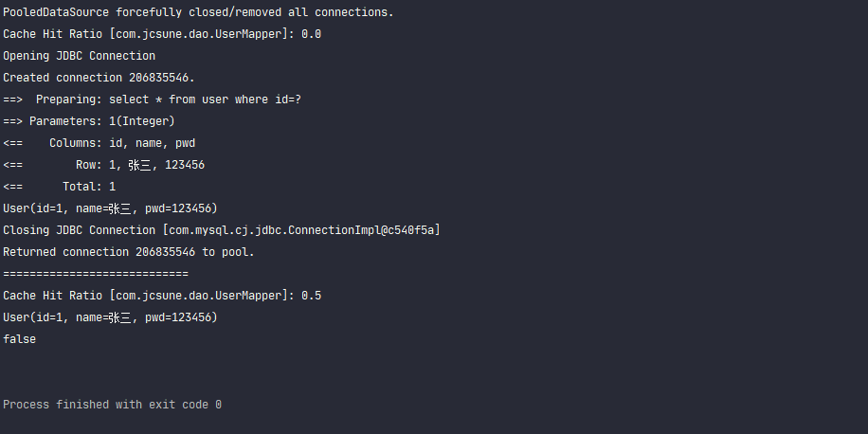The height and width of the screenshot is (434, 868).
Task: Click the ConnectionImpl@c540f5a text
Action: 362,230
